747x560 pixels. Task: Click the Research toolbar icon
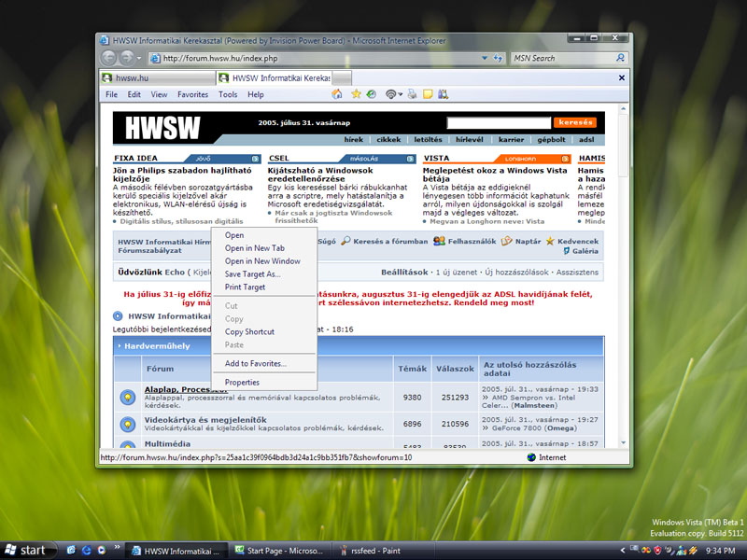coord(443,94)
